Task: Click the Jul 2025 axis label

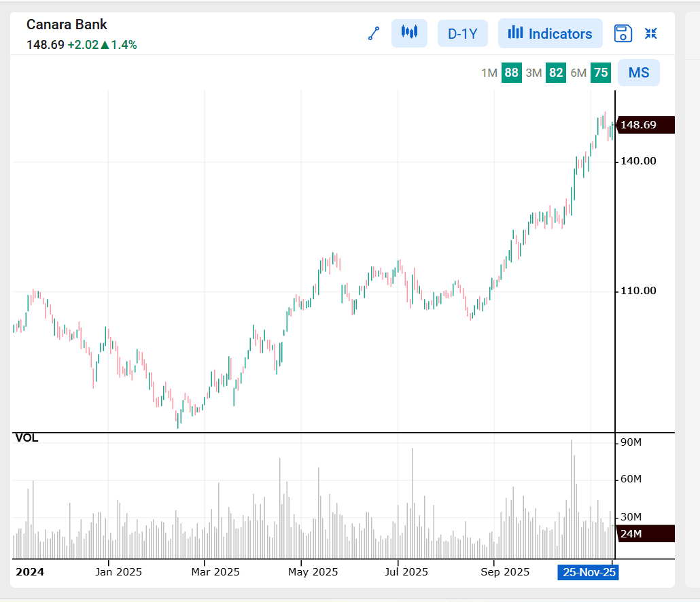Action: [406, 572]
